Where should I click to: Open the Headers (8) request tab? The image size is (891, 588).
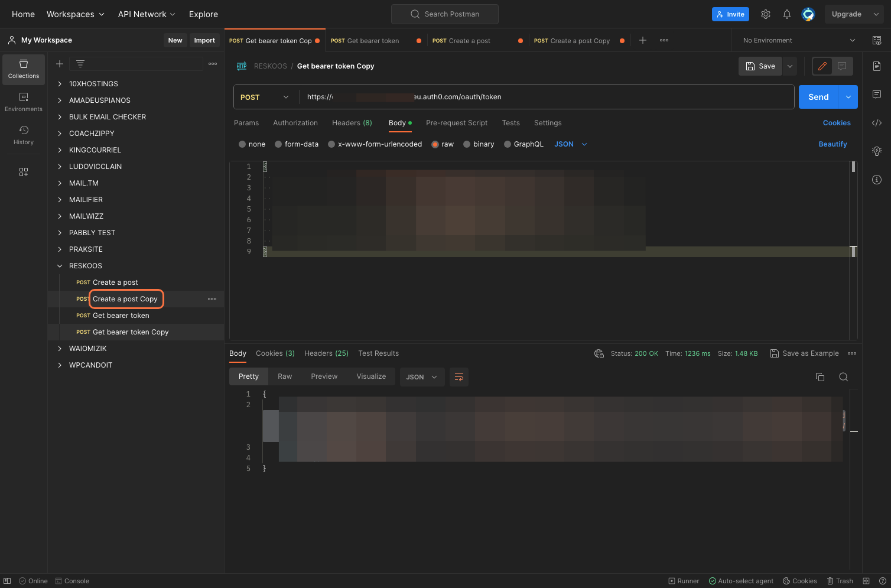pos(352,123)
